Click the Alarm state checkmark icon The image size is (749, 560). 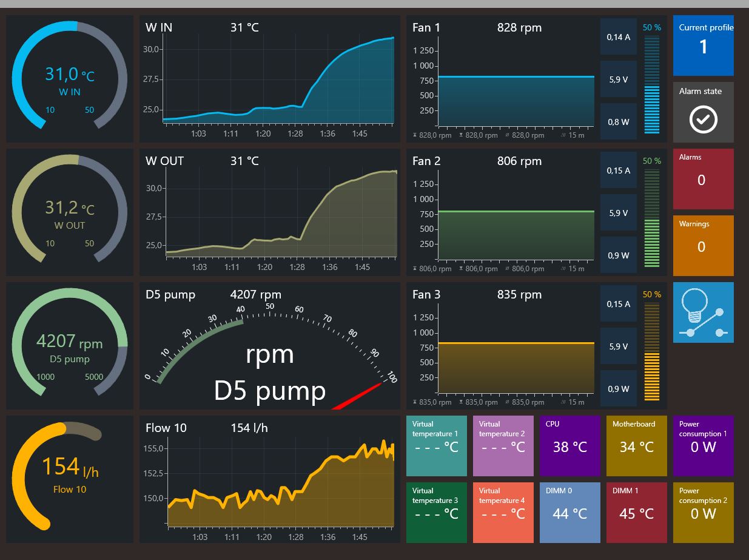[704, 120]
